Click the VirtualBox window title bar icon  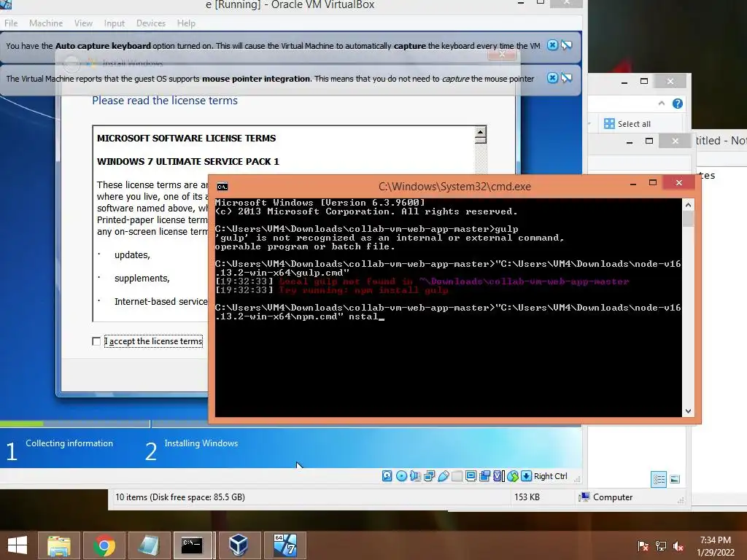6,5
